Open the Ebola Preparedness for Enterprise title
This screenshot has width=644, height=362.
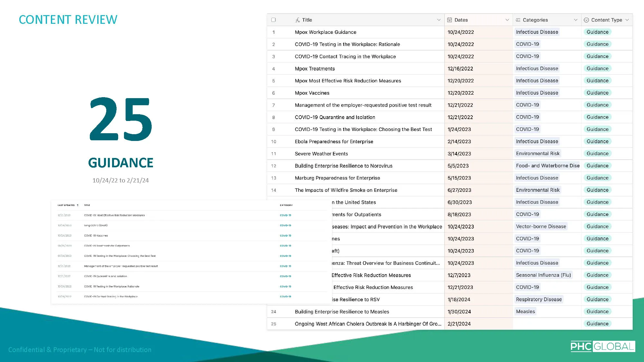(x=334, y=142)
